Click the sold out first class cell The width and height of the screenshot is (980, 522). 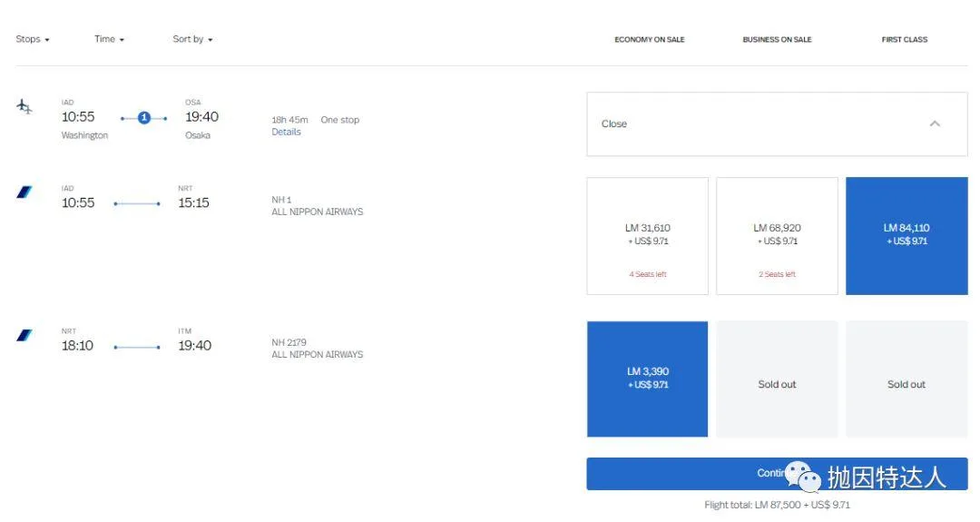click(x=906, y=384)
